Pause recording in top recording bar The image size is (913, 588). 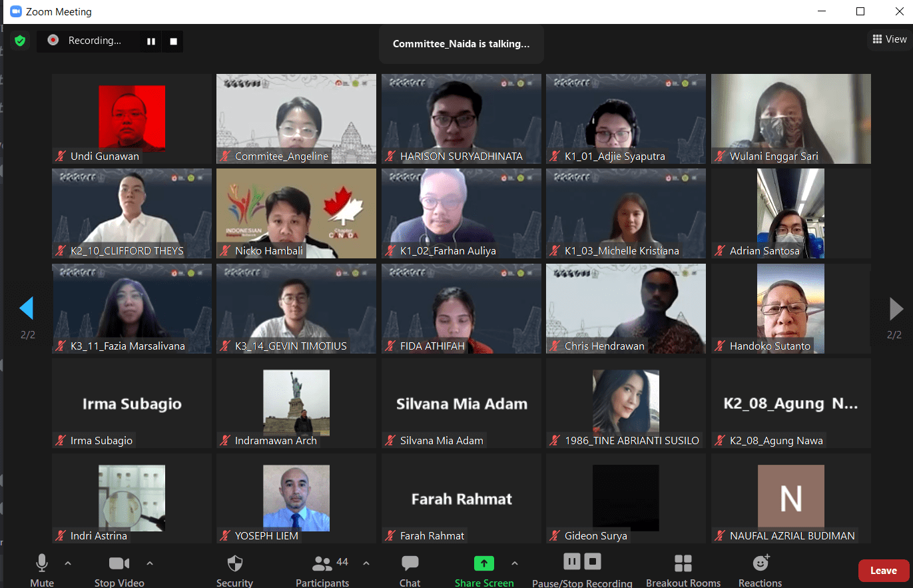point(151,41)
